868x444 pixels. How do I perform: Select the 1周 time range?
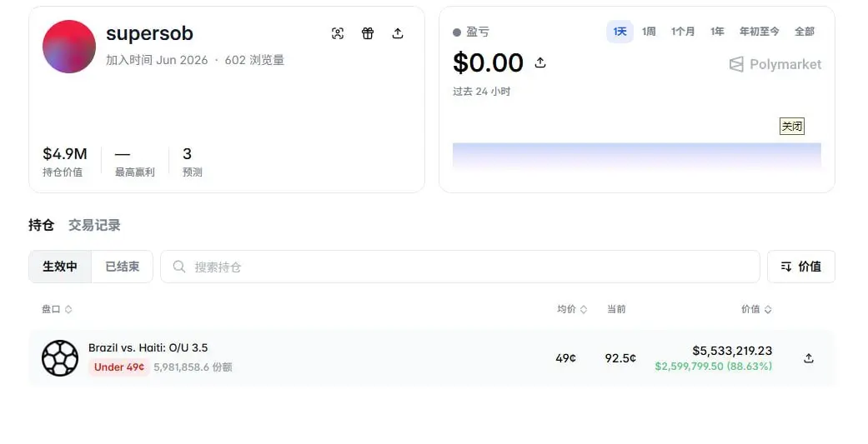point(649,32)
